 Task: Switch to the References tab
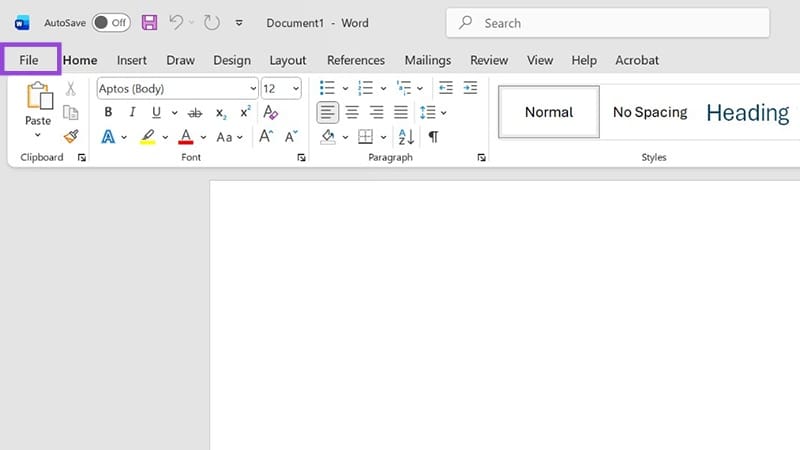click(355, 60)
